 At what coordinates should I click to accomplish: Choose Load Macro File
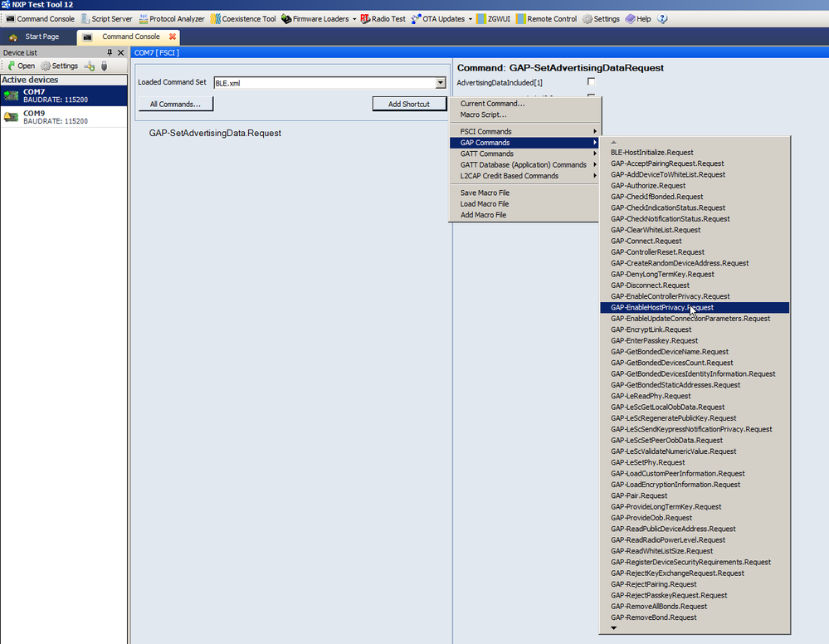tap(524, 204)
